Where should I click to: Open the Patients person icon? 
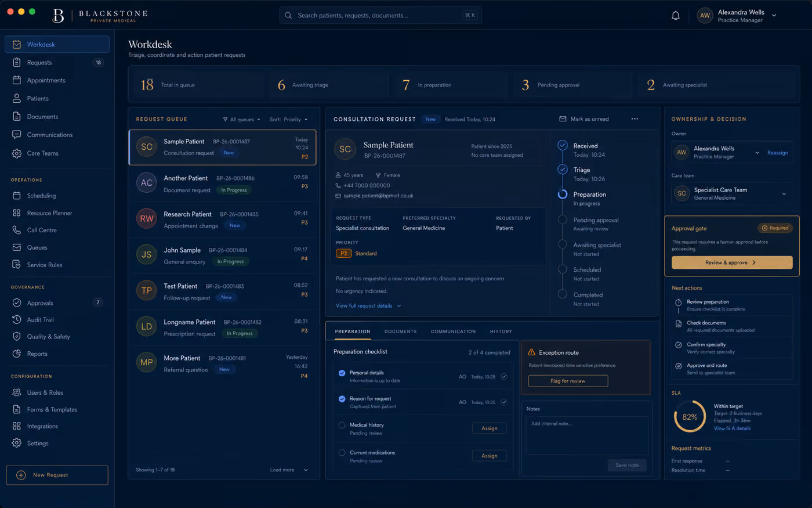[17, 98]
